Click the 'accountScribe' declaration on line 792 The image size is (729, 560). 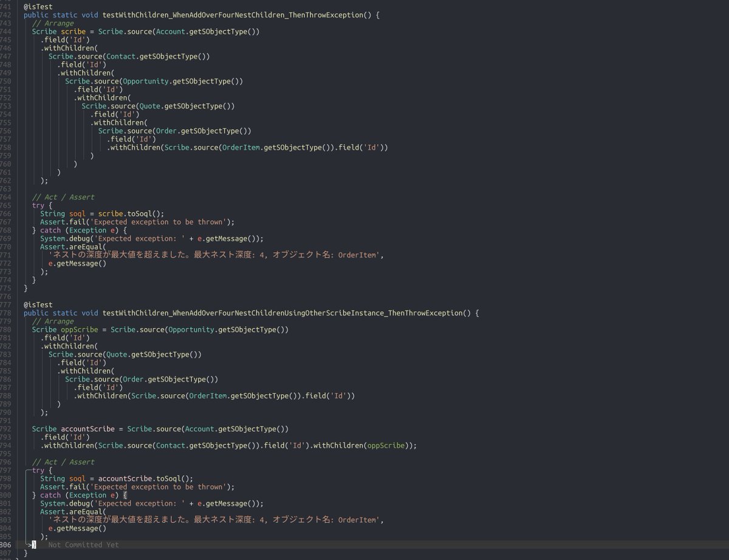(x=88, y=429)
